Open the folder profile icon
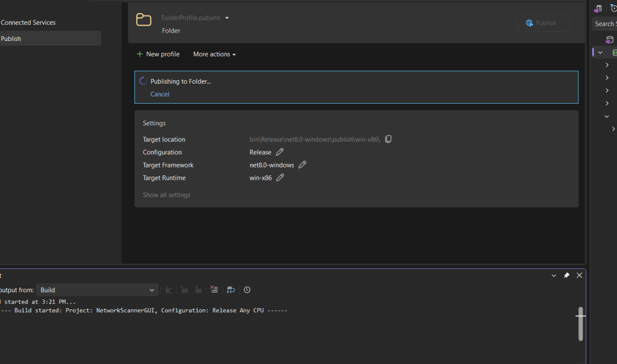The width and height of the screenshot is (617, 364). click(143, 20)
